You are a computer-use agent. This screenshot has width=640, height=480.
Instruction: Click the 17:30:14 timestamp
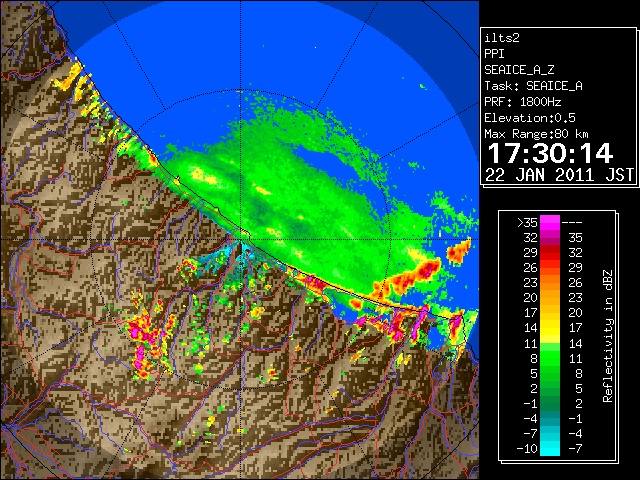tap(550, 153)
